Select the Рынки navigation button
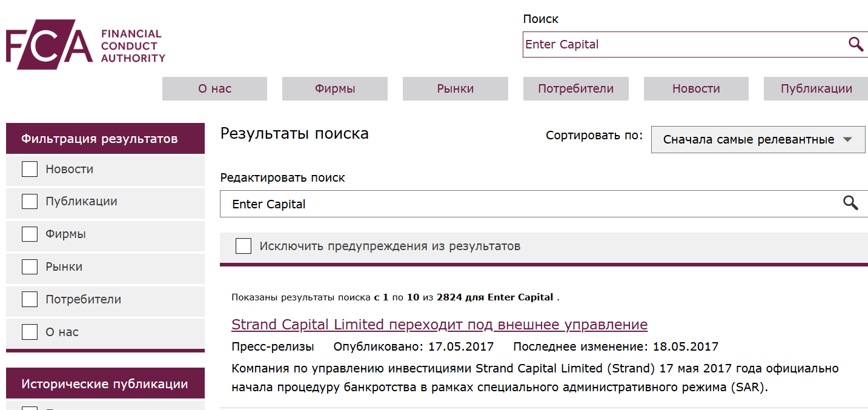This screenshot has width=868, height=410. (x=455, y=88)
